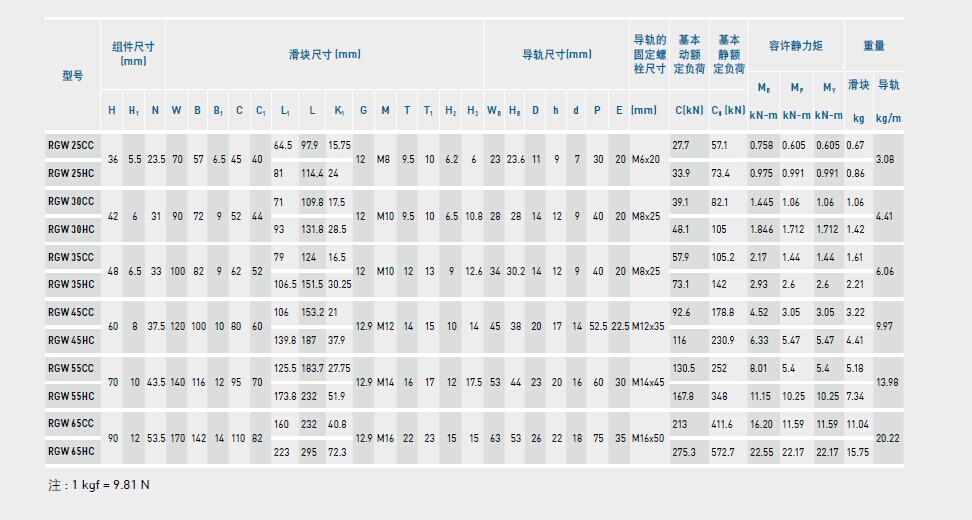Viewport: 972px width, 520px height.
Task: Select the bolt size cell M6x20
Action: (x=645, y=159)
